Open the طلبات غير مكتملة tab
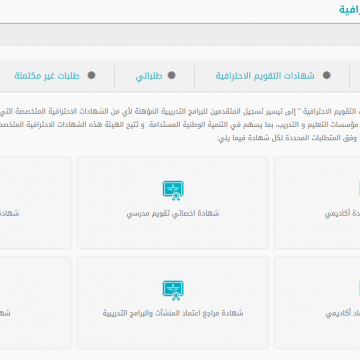The height and width of the screenshot is (360, 360). (47, 76)
